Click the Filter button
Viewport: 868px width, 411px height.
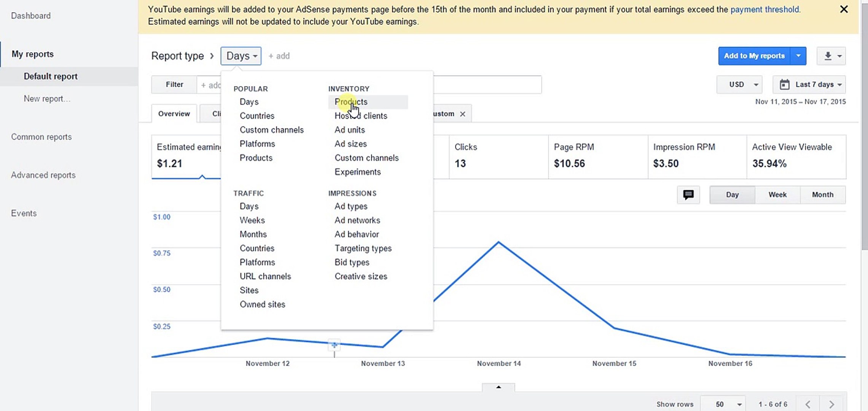(174, 84)
